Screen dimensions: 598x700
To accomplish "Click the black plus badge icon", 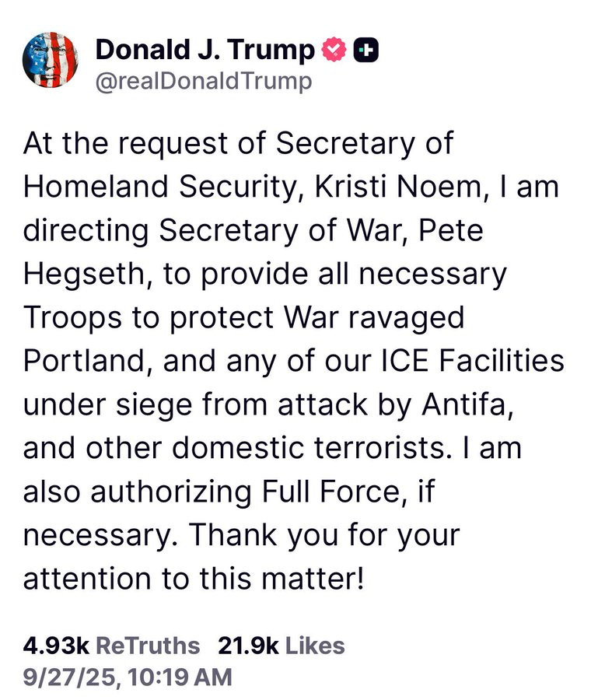I will click(365, 51).
